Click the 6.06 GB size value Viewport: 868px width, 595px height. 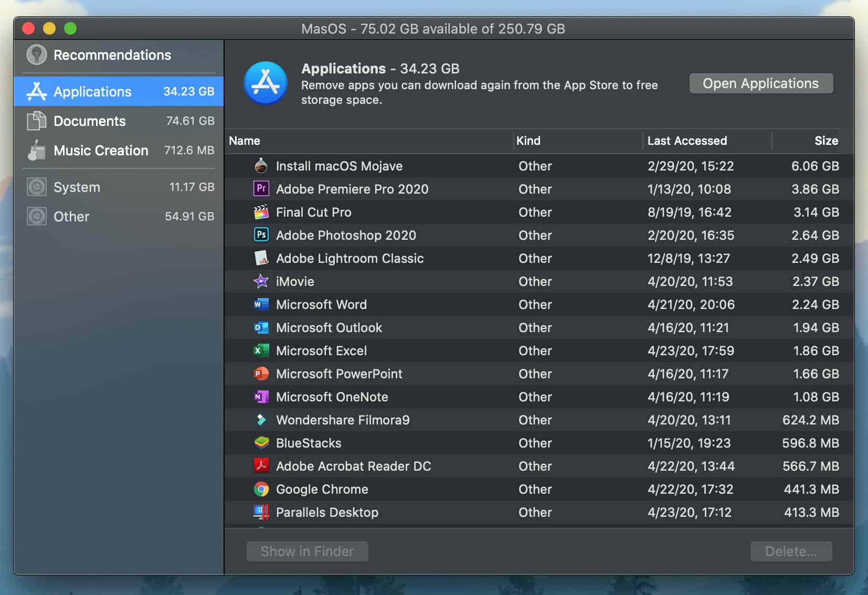pos(815,166)
